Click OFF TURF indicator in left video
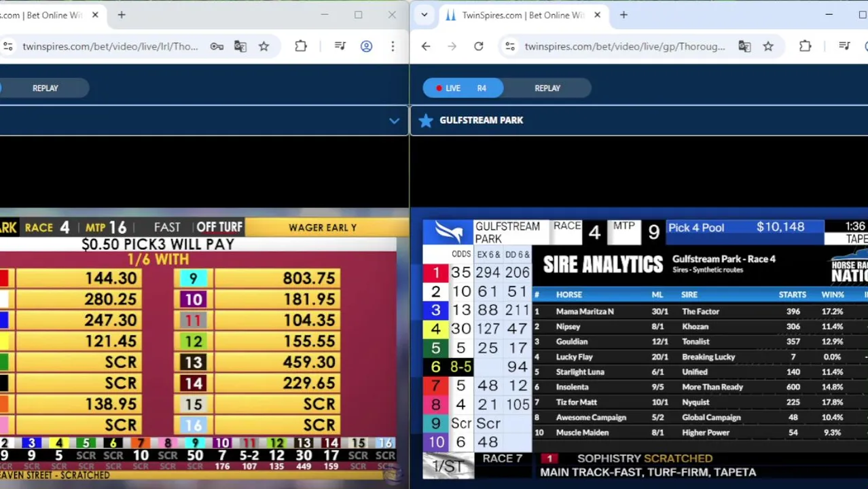This screenshot has width=868, height=489. [x=219, y=228]
